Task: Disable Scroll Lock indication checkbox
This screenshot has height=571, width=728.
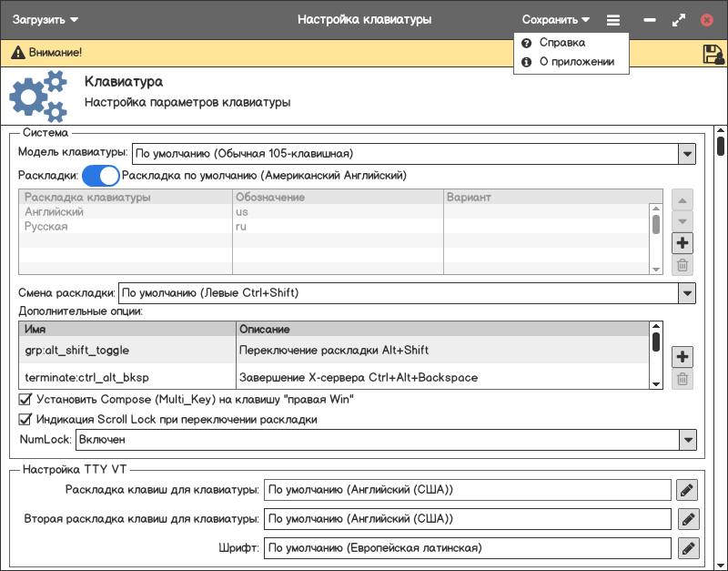Action: pos(25,420)
